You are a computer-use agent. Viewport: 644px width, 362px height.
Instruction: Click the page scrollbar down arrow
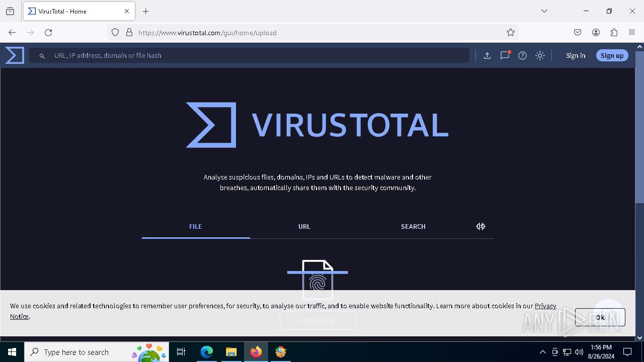click(639, 338)
